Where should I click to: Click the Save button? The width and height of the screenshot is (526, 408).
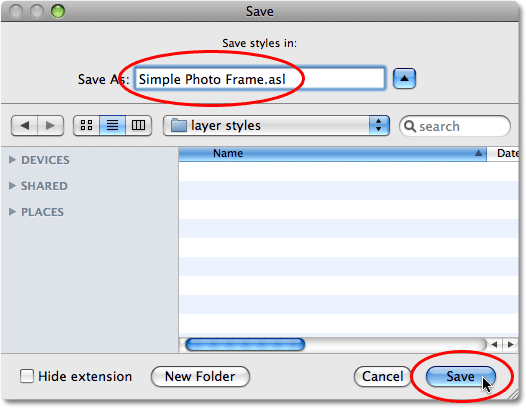click(x=461, y=376)
